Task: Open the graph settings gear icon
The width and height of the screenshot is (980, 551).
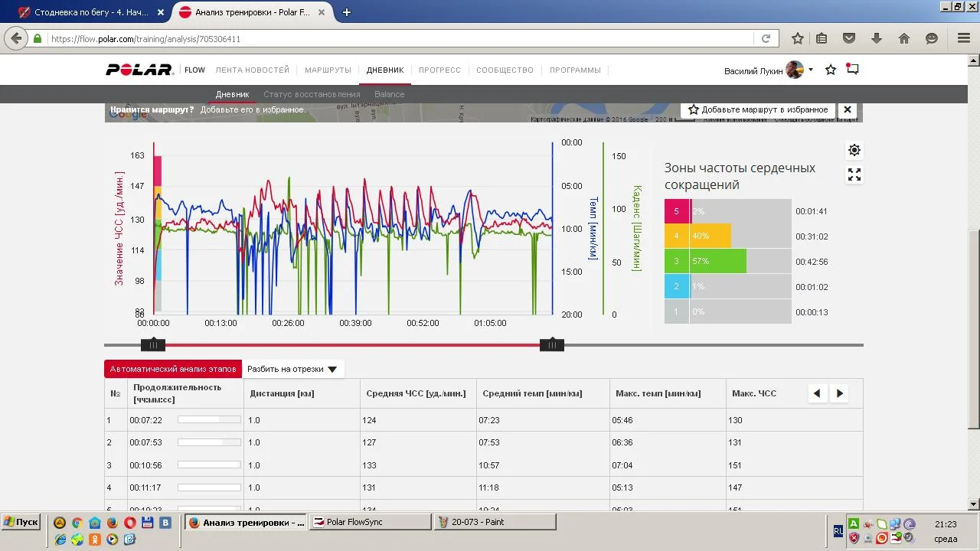Action: [x=854, y=150]
